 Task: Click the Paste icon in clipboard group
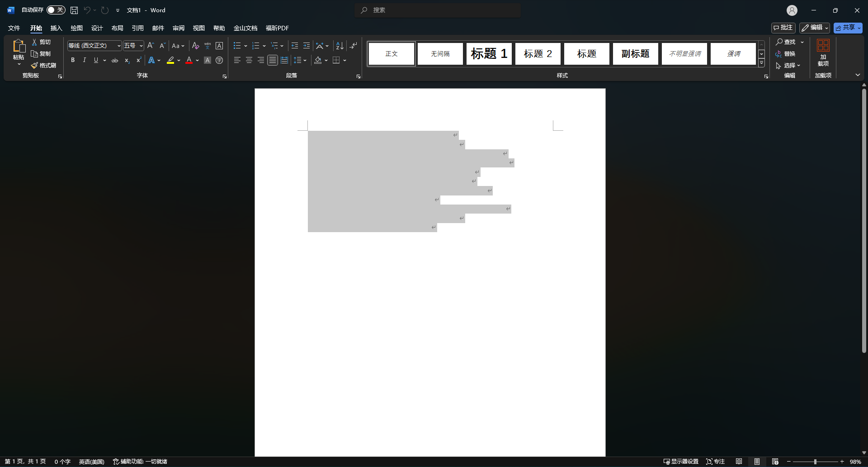[19, 46]
